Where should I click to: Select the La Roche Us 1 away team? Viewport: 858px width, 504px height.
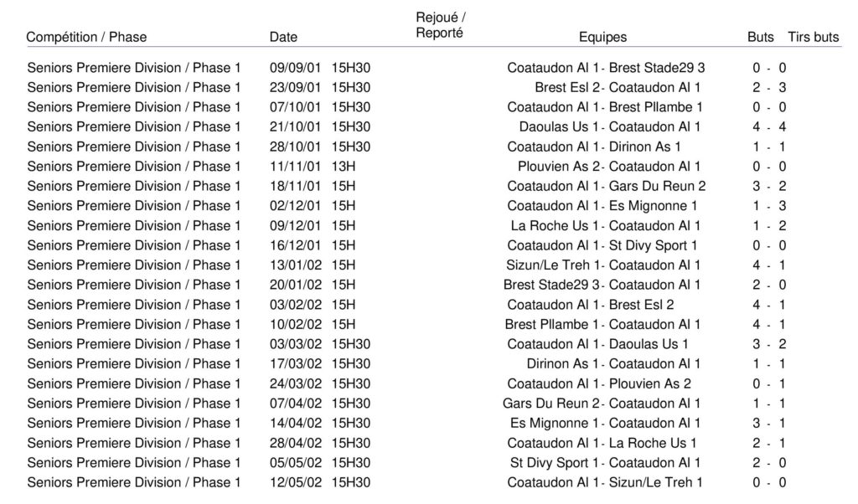click(653, 443)
